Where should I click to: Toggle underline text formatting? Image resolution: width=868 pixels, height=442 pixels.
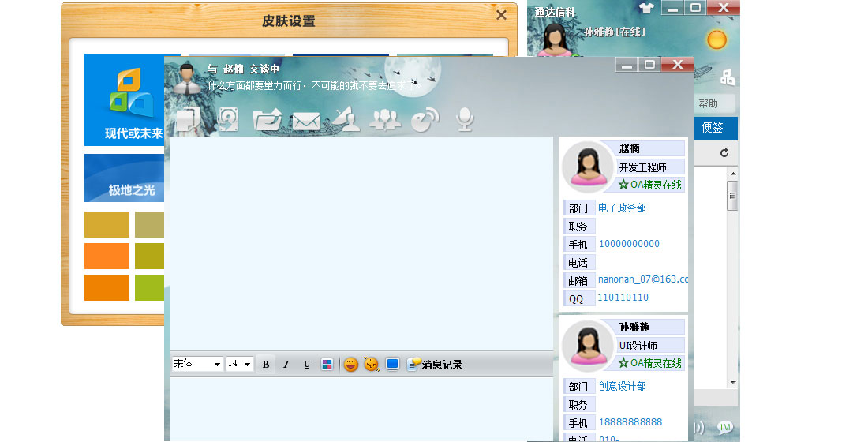[307, 364]
